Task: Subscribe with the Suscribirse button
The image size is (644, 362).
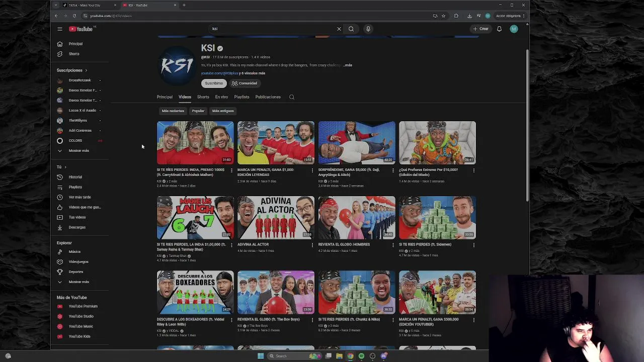Action: coord(214,83)
